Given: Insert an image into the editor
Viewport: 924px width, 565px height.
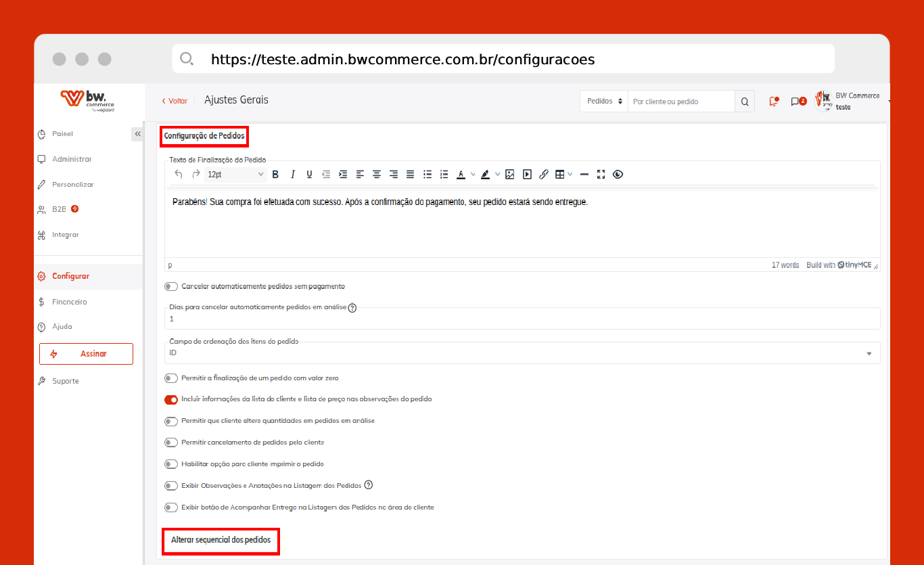Looking at the screenshot, I should (510, 175).
